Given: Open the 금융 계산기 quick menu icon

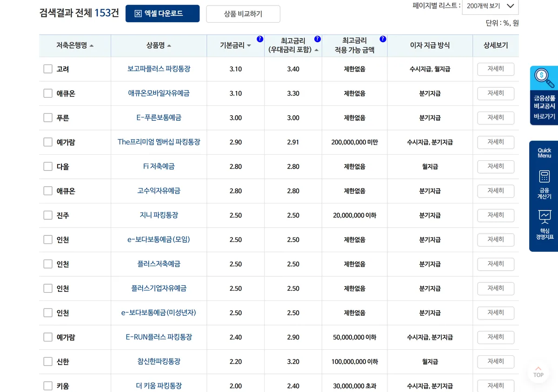Looking at the screenshot, I should click(x=544, y=184).
